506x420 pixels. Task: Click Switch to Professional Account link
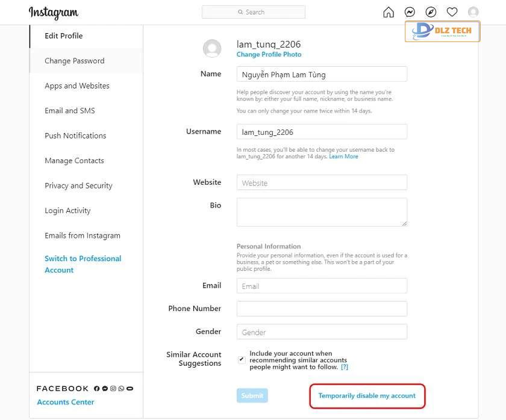click(x=83, y=264)
